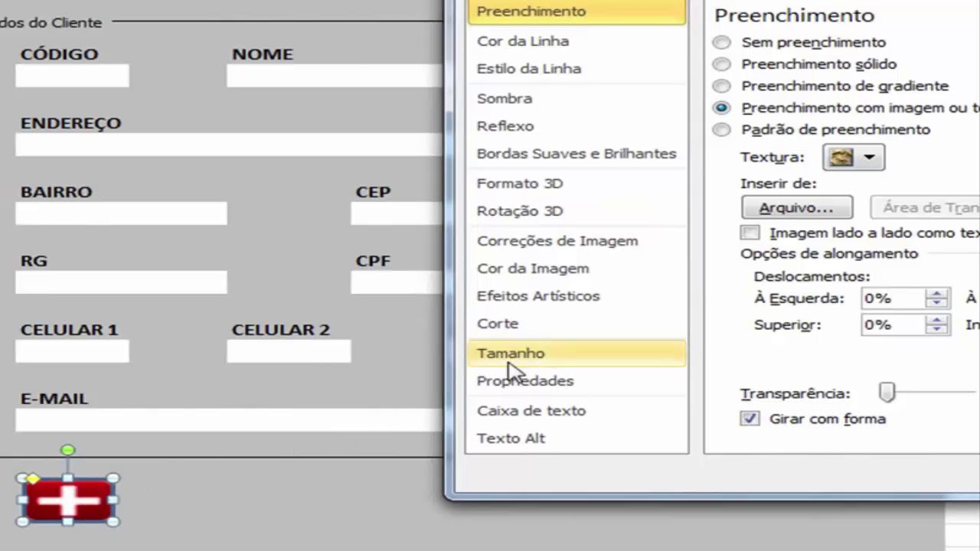
Task: Click the yellow adjustment handle of shape
Action: 33,478
